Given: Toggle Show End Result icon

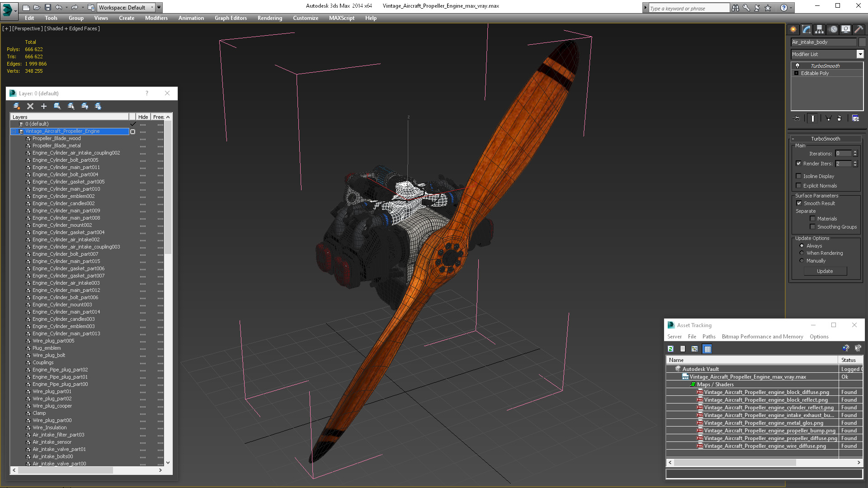Looking at the screenshot, I should pyautogui.click(x=813, y=118).
